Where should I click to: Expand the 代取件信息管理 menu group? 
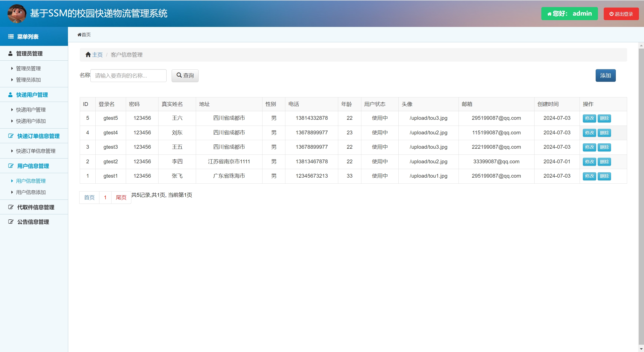coord(35,207)
